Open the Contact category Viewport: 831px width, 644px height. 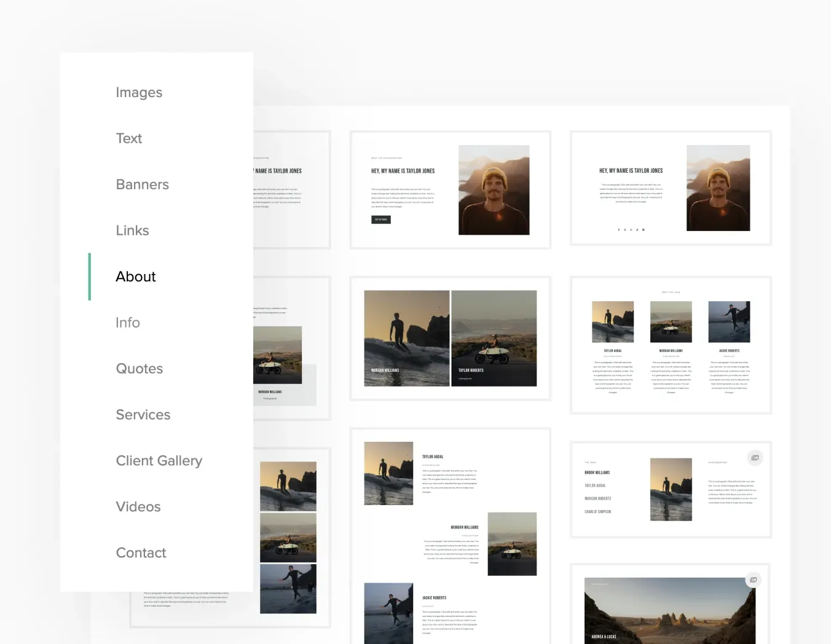[x=141, y=552]
